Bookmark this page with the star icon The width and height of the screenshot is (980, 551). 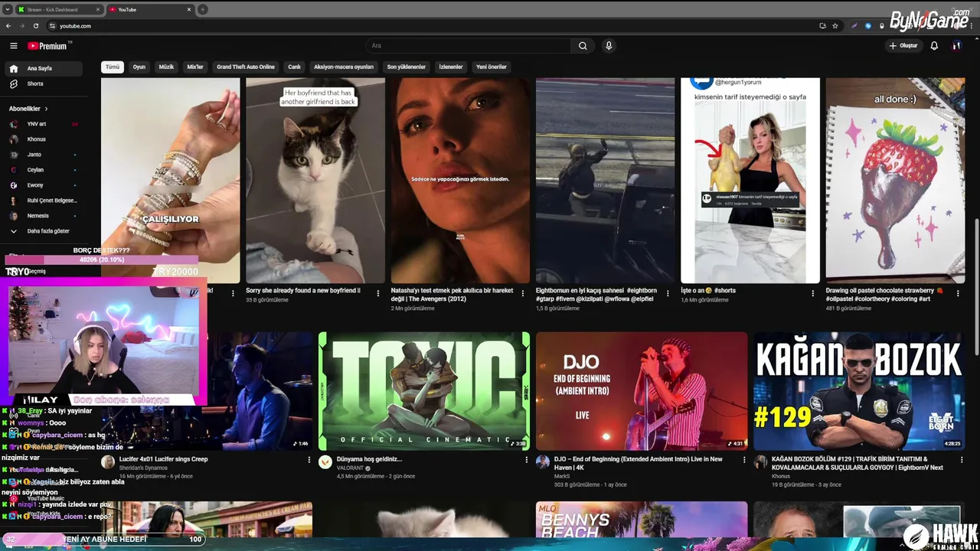835,26
